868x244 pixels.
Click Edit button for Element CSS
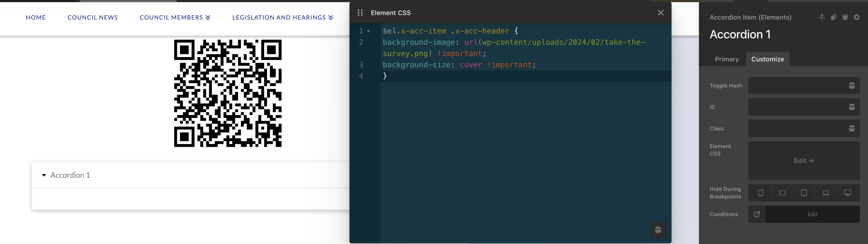[804, 161]
